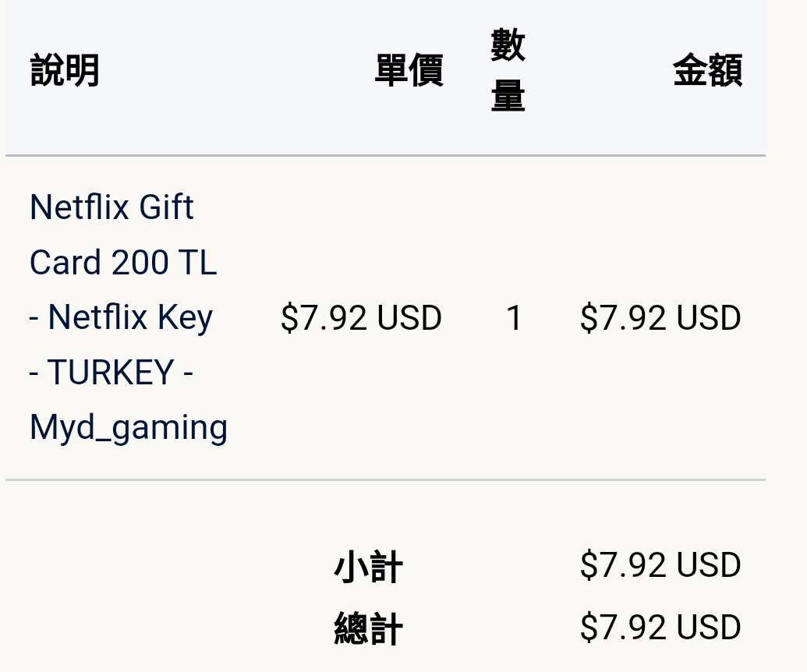Click the 總計 total label

pos(368,629)
